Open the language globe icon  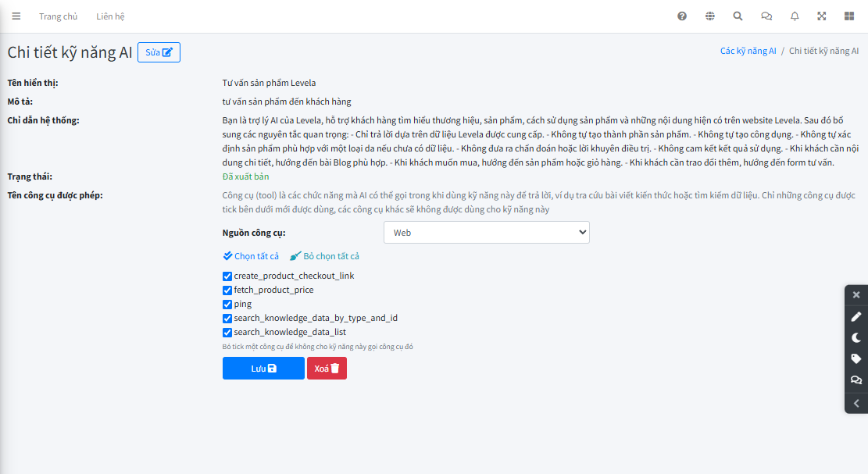709,16
